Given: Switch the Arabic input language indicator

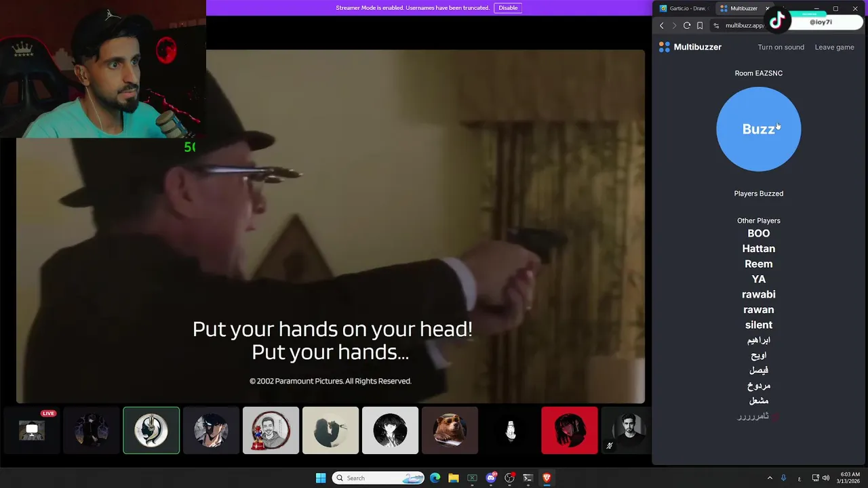Looking at the screenshot, I should click(800, 478).
